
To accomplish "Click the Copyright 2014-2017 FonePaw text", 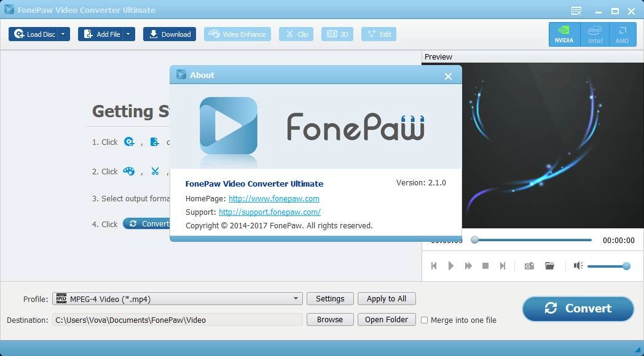I will pos(279,226).
